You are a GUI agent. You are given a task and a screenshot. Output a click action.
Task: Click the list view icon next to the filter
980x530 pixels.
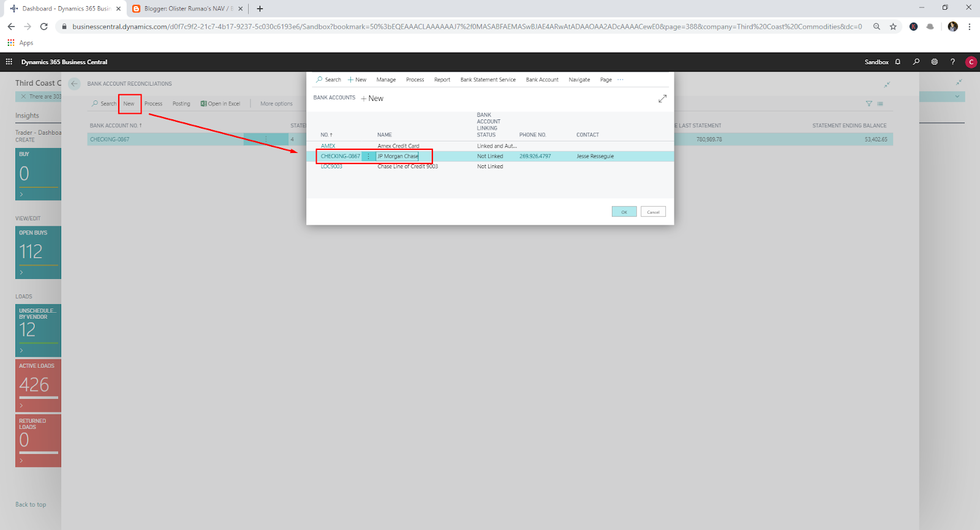click(x=880, y=103)
